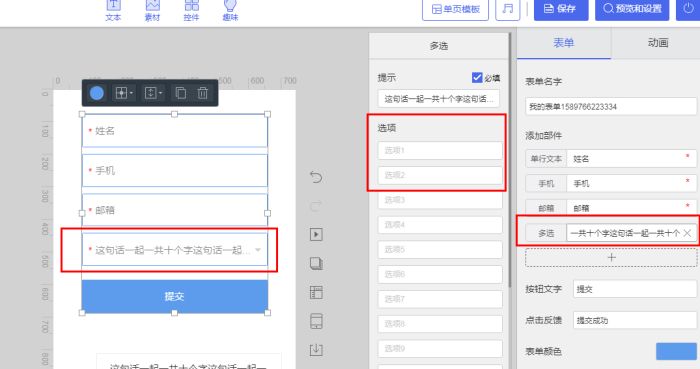Open 预览和设置 preview and settings
The image size is (700, 369).
click(632, 9)
